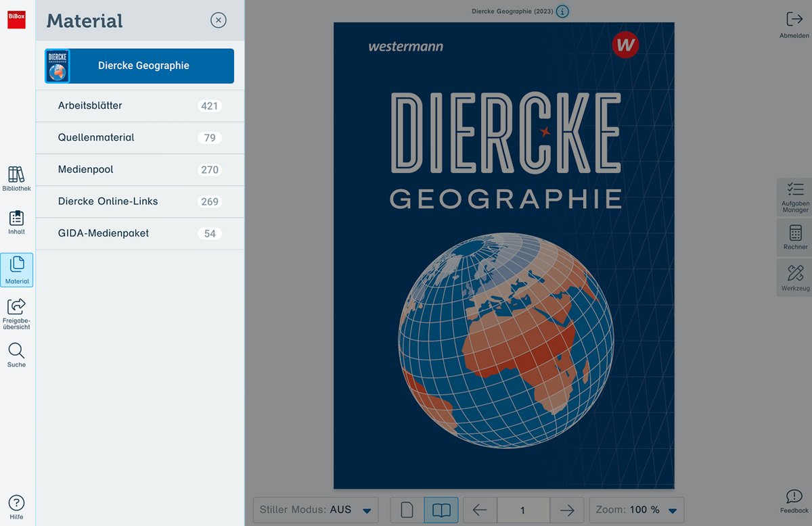
Task: Open the Rechner calculator icon
Action: pos(795,237)
